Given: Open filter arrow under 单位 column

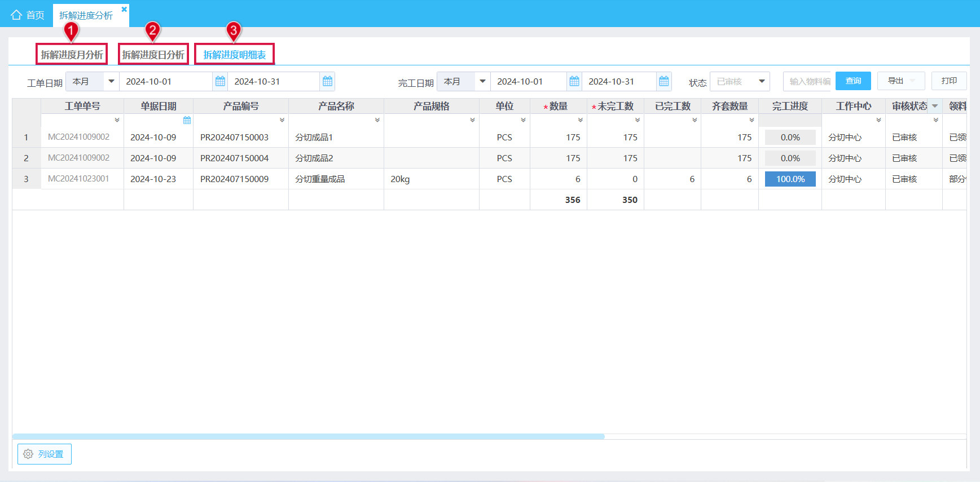Looking at the screenshot, I should tap(524, 120).
